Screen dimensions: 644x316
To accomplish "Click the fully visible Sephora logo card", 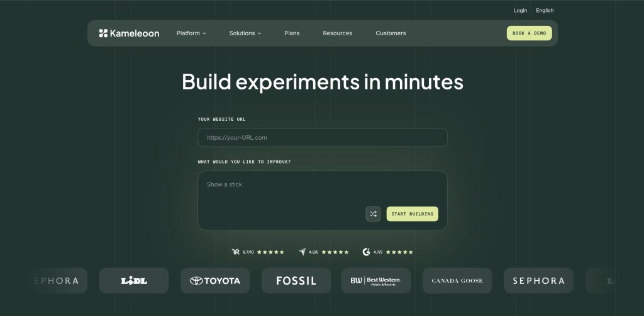I will pyautogui.click(x=538, y=281).
